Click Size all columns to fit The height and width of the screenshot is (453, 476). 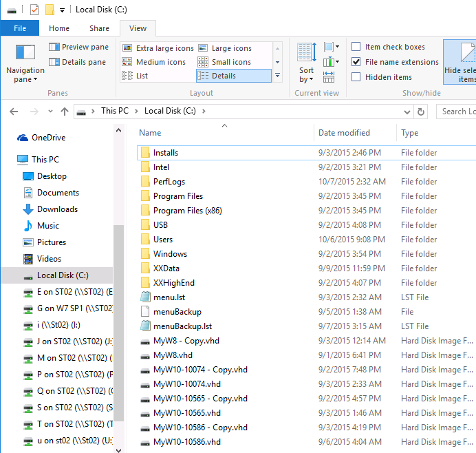point(329,77)
